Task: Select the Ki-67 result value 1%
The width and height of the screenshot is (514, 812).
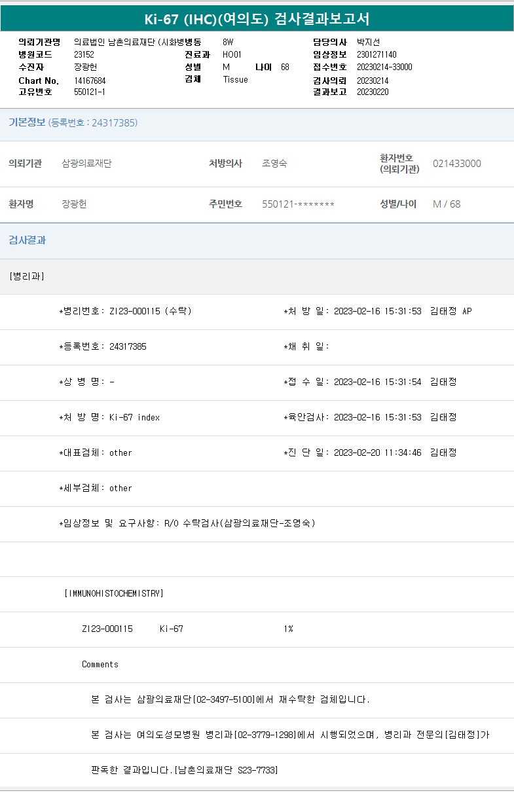Action: pos(288,629)
